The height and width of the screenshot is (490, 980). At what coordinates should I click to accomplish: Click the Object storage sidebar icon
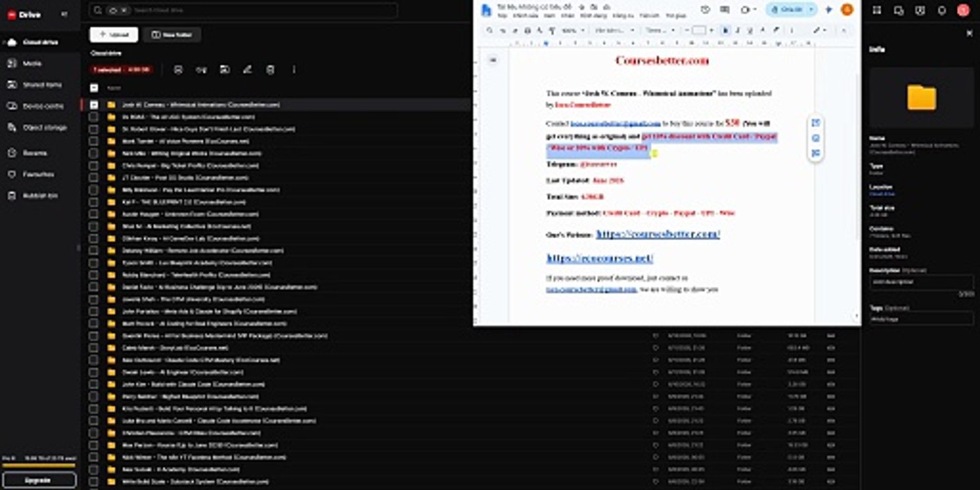pos(12,127)
